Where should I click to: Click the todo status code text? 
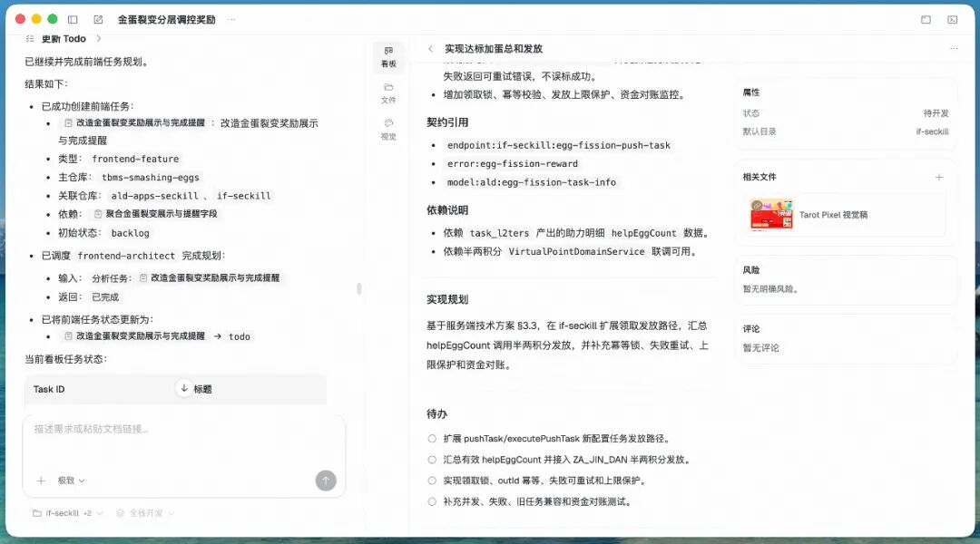pos(240,336)
